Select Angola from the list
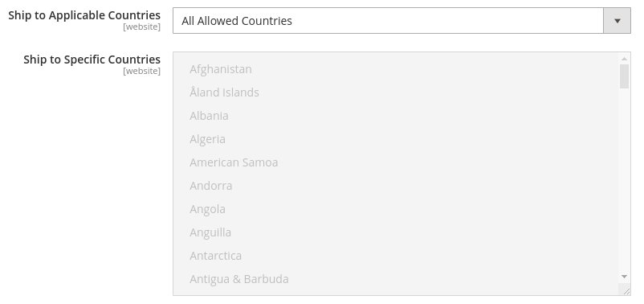644x304 pixels. [x=207, y=209]
